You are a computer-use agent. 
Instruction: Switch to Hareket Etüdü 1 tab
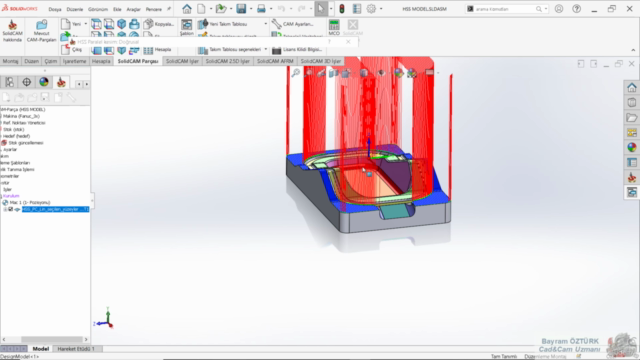(x=76, y=349)
